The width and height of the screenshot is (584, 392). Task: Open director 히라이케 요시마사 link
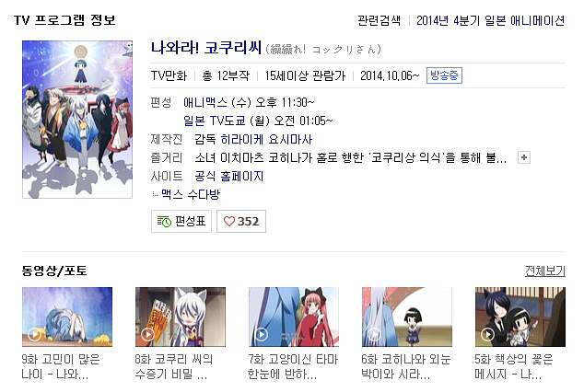pyautogui.click(x=267, y=140)
